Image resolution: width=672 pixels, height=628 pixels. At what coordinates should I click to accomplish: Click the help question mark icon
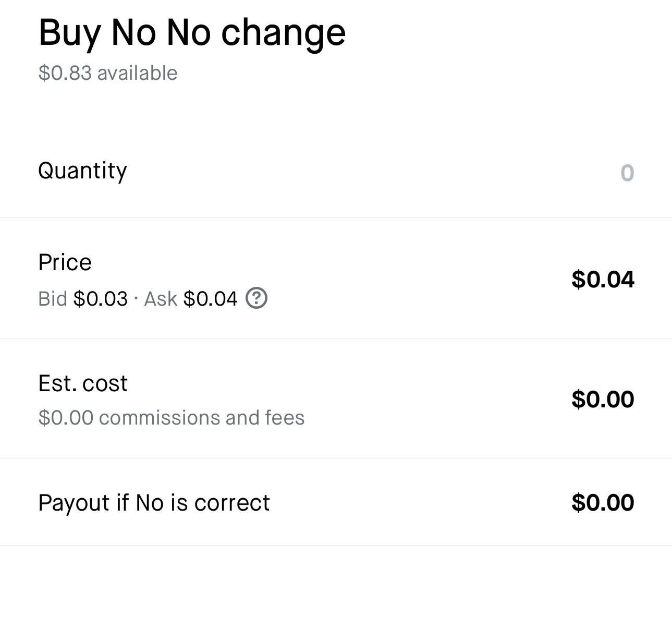point(256,298)
